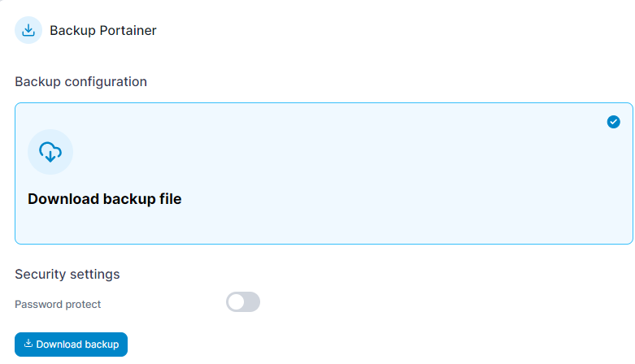Image resolution: width=635 pixels, height=364 pixels.
Task: Click the Security settings section heading
Action: click(x=67, y=274)
